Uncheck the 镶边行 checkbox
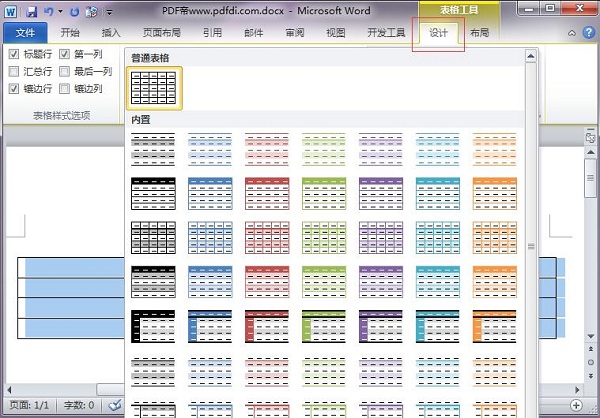The width and height of the screenshot is (600, 418). coord(14,89)
